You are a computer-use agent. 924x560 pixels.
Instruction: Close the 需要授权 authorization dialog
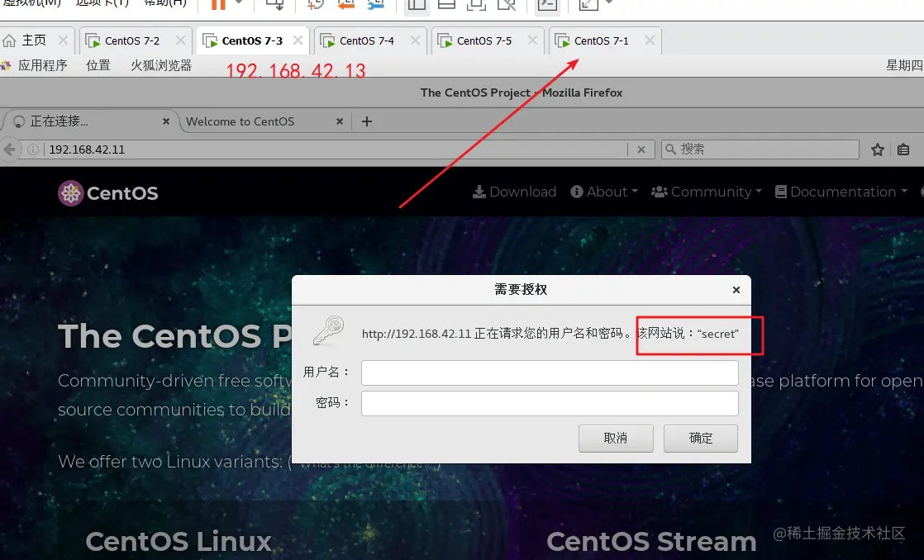(736, 290)
